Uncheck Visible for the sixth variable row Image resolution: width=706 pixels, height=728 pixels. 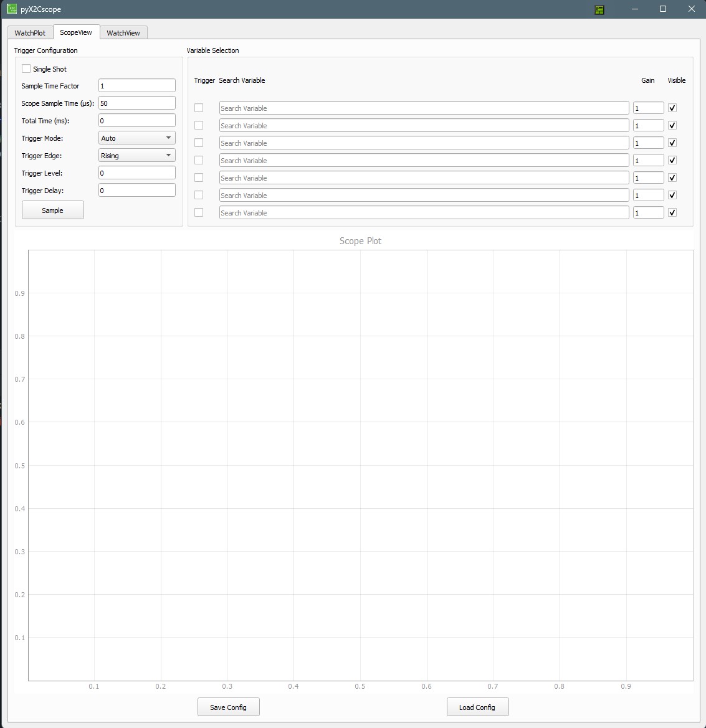672,195
